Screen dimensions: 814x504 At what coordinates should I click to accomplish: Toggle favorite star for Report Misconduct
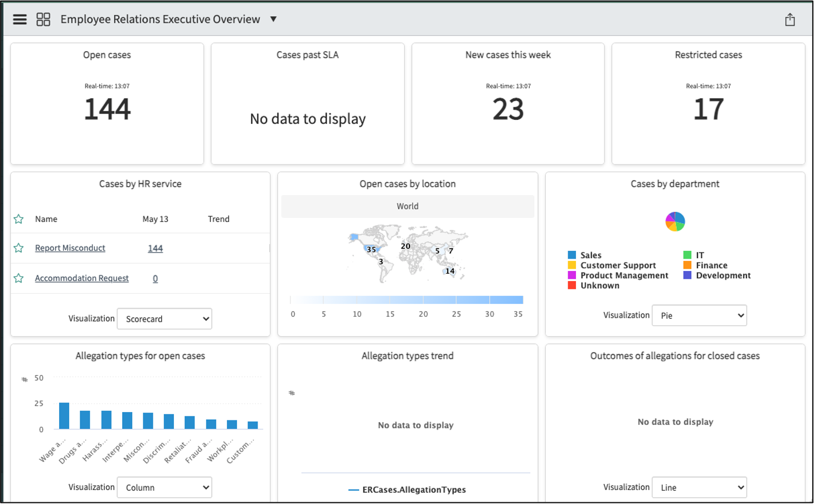(18, 248)
